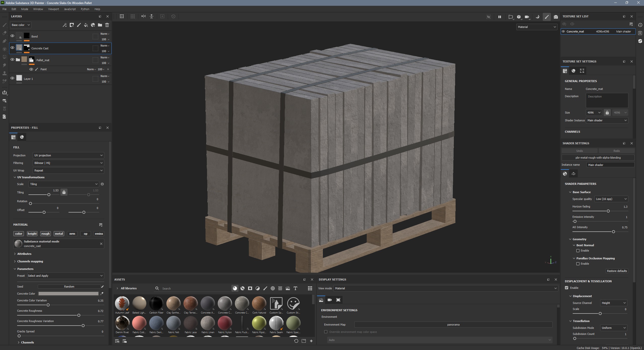Screen dimensions: 644x350
Task: Click the add mask icon in Layers
Action: pos(72,25)
